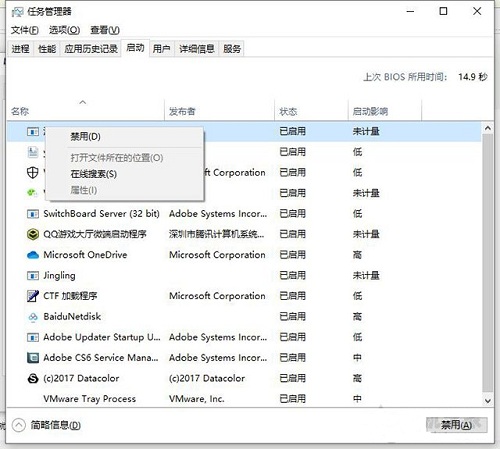Click the Task Manager title bar icon

click(17, 12)
